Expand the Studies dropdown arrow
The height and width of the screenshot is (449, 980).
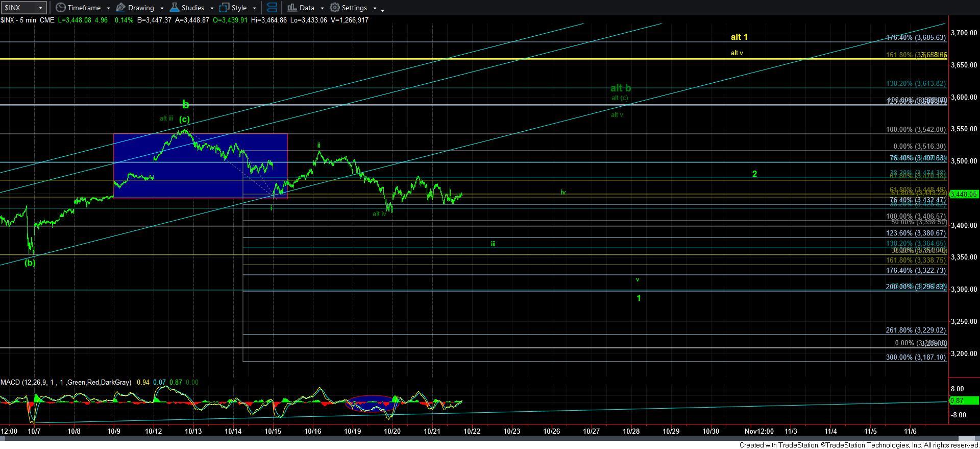click(x=212, y=8)
